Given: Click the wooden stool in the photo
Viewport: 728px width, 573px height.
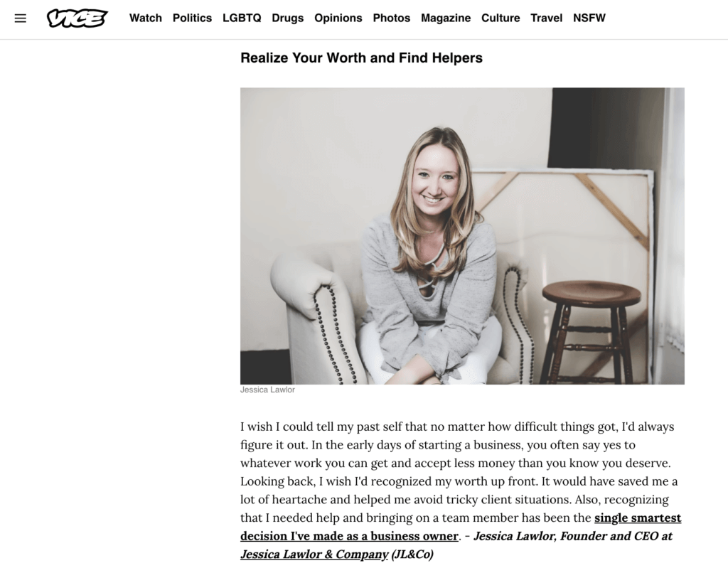Looking at the screenshot, I should [x=591, y=332].
